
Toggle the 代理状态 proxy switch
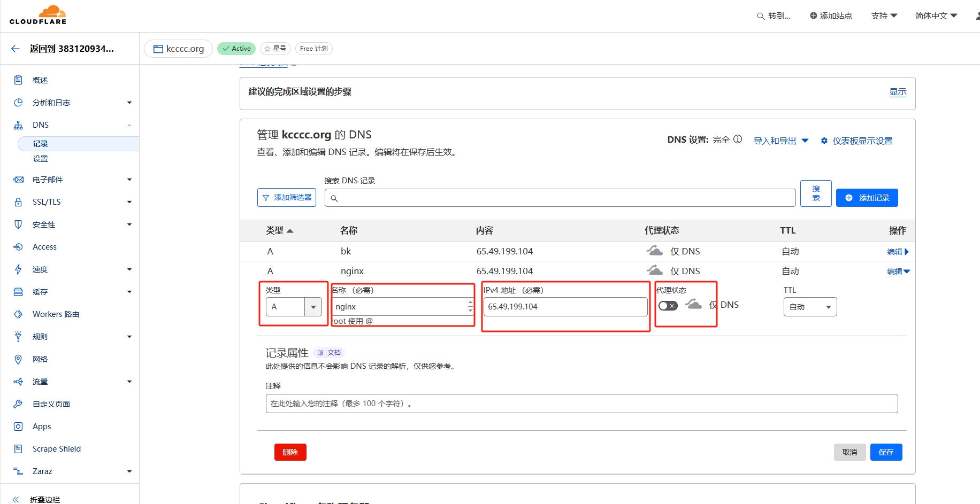click(x=668, y=306)
